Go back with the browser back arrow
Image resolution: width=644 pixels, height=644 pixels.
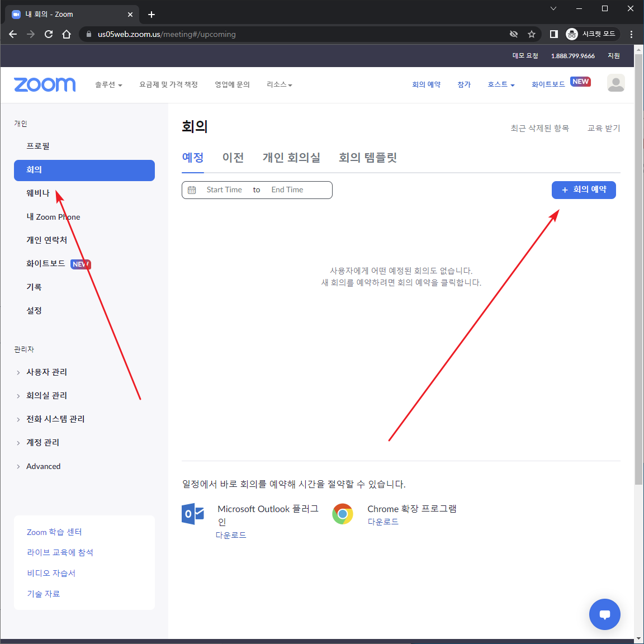point(13,34)
